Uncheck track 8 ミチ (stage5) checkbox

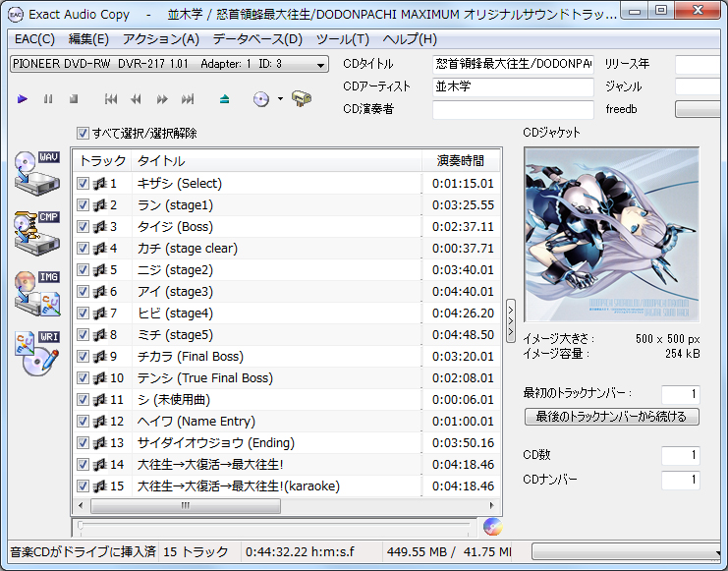click(83, 334)
